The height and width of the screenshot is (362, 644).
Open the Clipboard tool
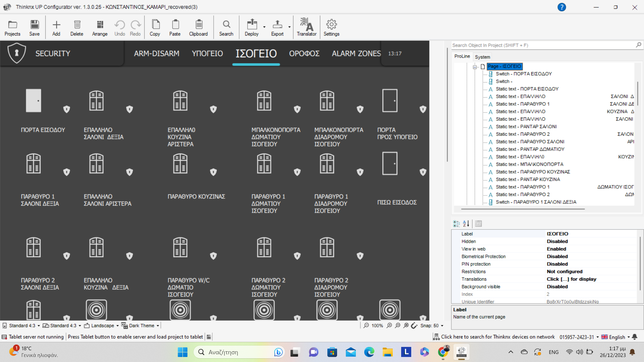[x=199, y=28]
